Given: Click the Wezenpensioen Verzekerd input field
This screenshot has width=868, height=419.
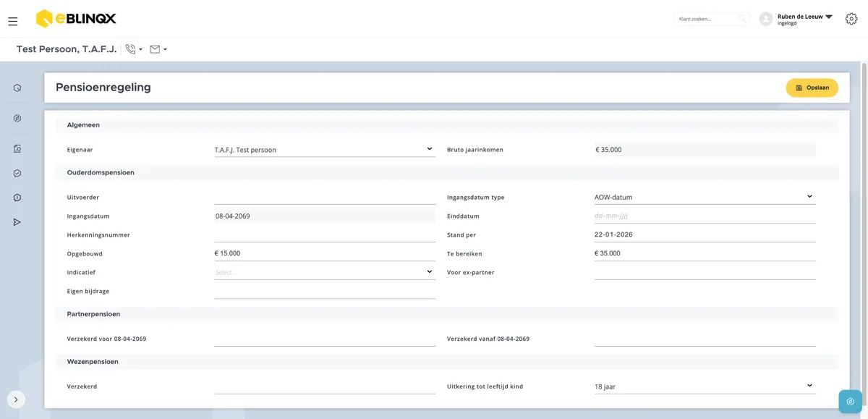Looking at the screenshot, I should (325, 386).
